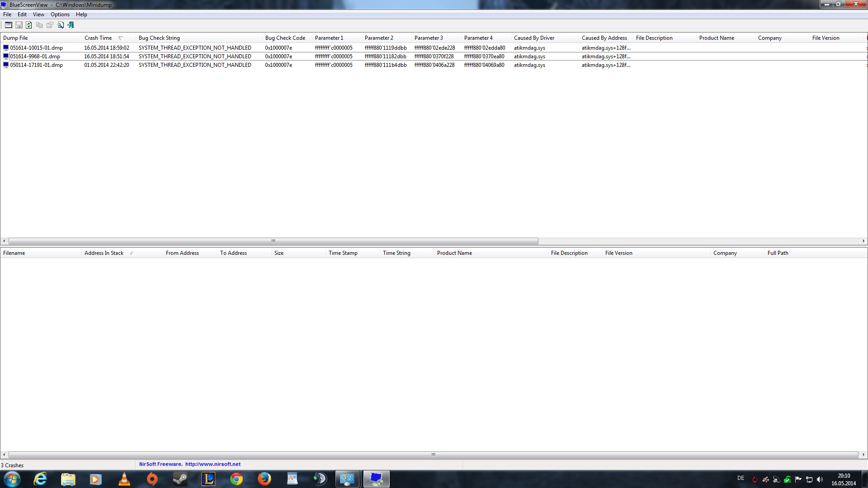
Task: Click the Advanced Options toolbar icon
Action: coord(8,25)
